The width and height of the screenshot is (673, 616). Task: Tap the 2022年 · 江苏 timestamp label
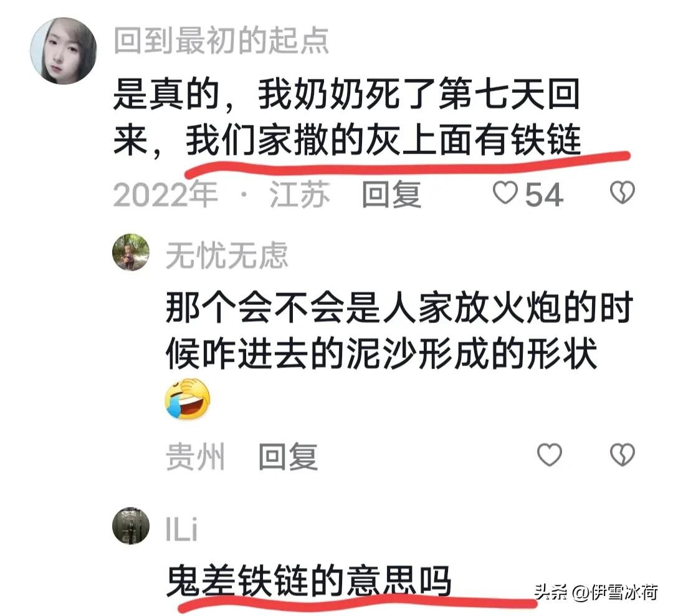(221, 194)
